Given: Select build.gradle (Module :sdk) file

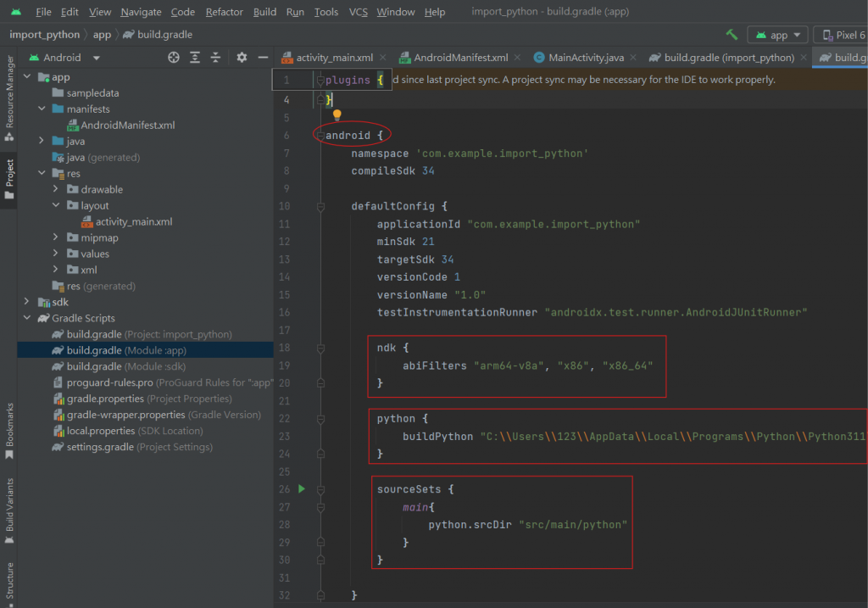Looking at the screenshot, I should [x=119, y=366].
